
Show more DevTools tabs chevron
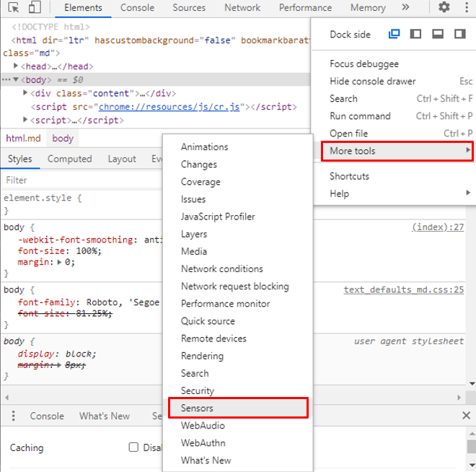pyautogui.click(x=405, y=7)
